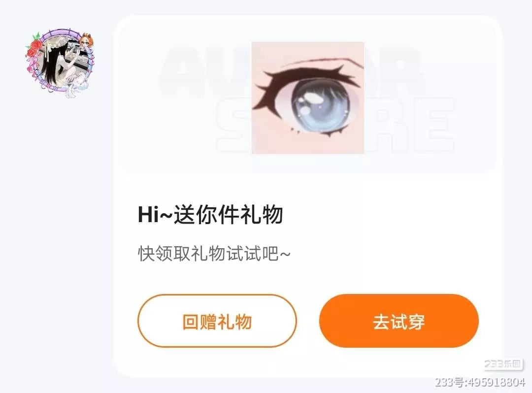Tap blank card area right of subtitle
Image resolution: width=532 pixels, height=393 pixels.
pyautogui.click(x=390, y=253)
